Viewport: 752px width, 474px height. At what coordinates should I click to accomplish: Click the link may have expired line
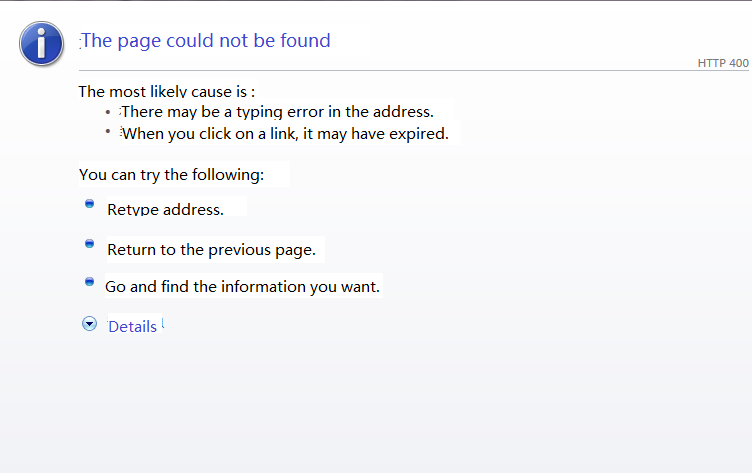coord(285,133)
